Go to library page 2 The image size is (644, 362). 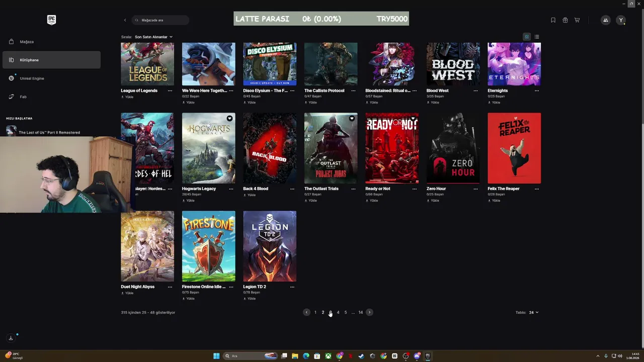point(323,312)
